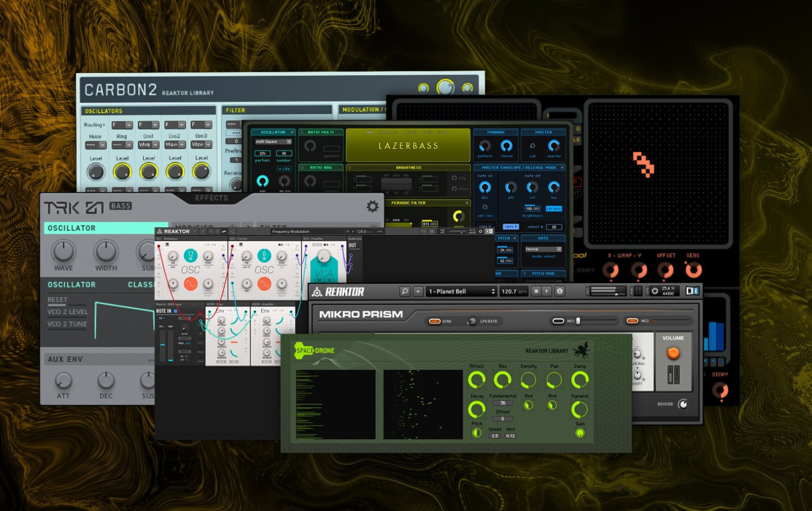Select scope display mode in Lazerbass

tap(443, 132)
